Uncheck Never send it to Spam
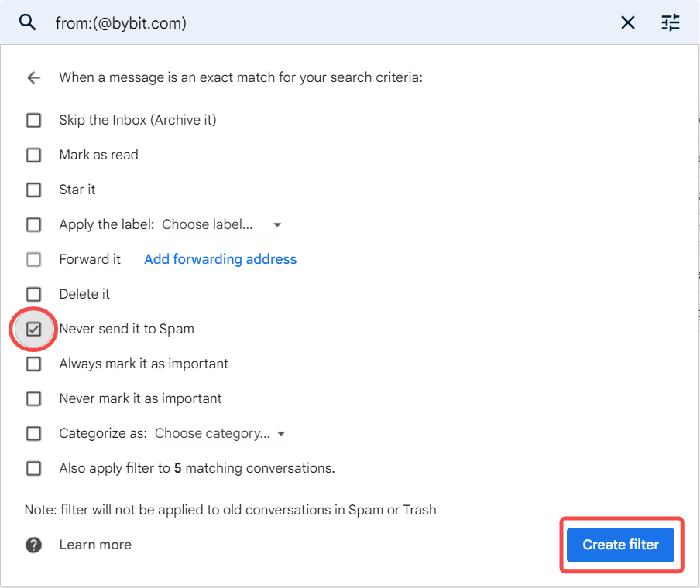Screen dimensions: 700x588 pos(33,329)
